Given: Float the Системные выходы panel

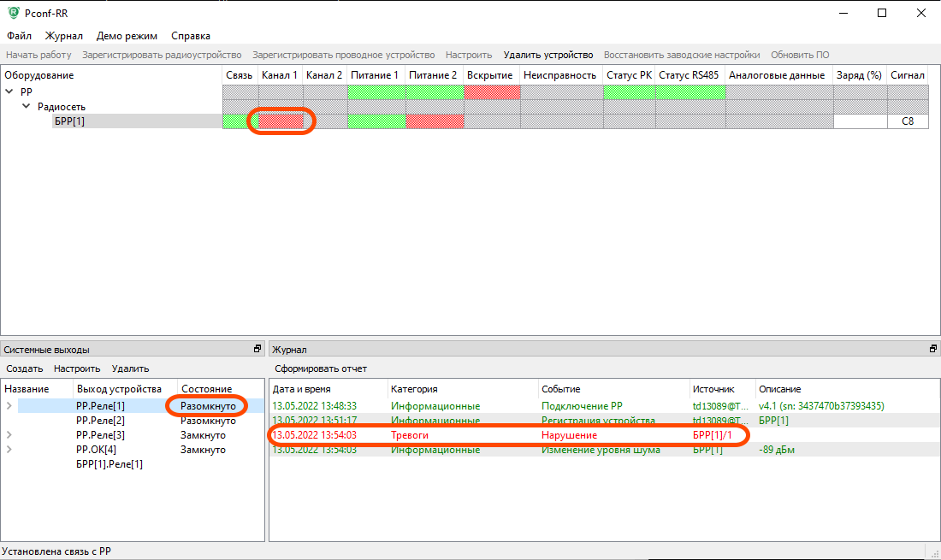Looking at the screenshot, I should tap(257, 349).
